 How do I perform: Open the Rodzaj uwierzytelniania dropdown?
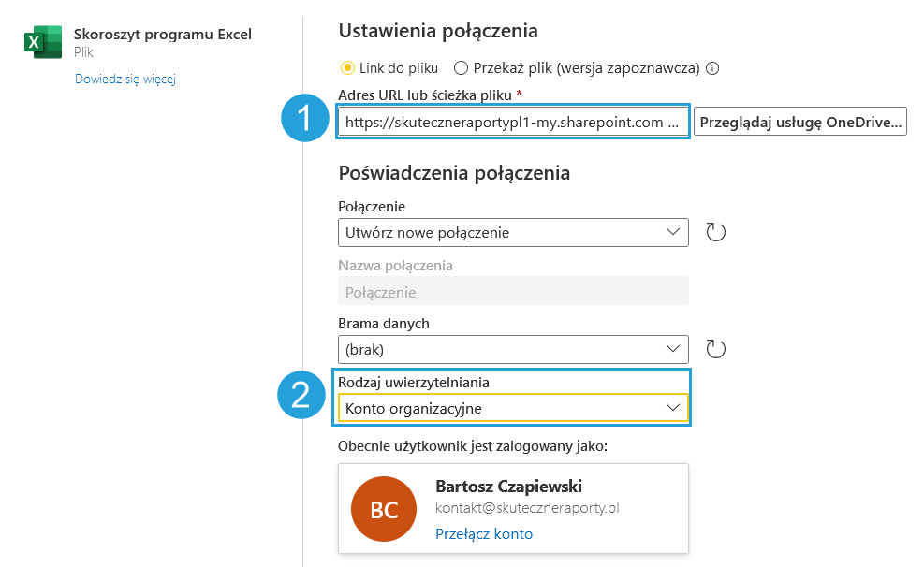tap(513, 408)
